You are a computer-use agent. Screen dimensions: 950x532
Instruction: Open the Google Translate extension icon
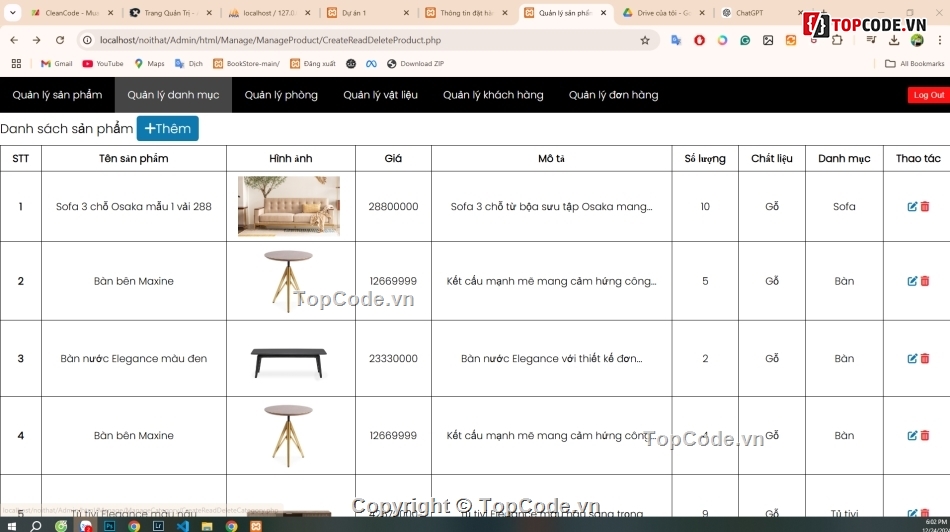pos(676,40)
